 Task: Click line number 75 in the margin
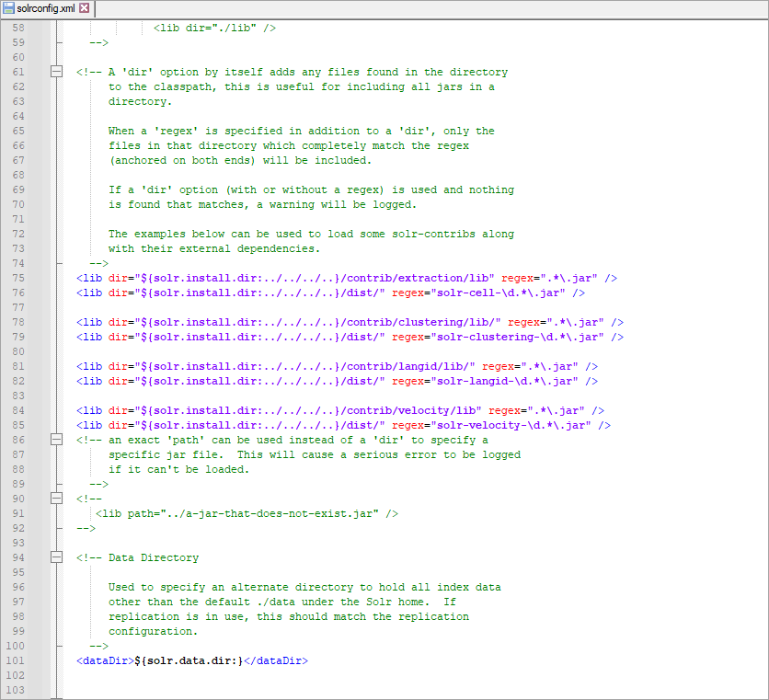19,278
